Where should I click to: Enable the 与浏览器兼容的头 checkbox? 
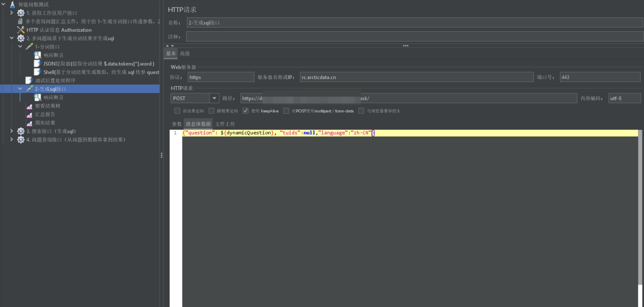click(361, 111)
